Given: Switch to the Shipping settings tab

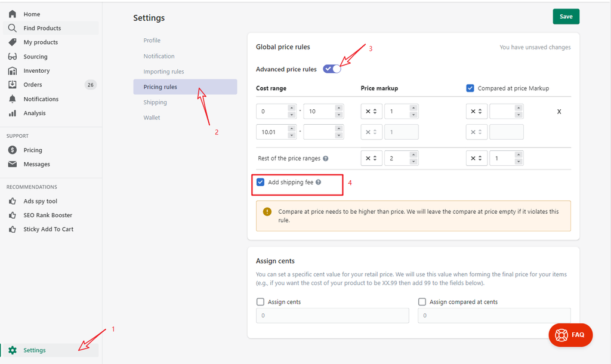Looking at the screenshot, I should point(155,102).
